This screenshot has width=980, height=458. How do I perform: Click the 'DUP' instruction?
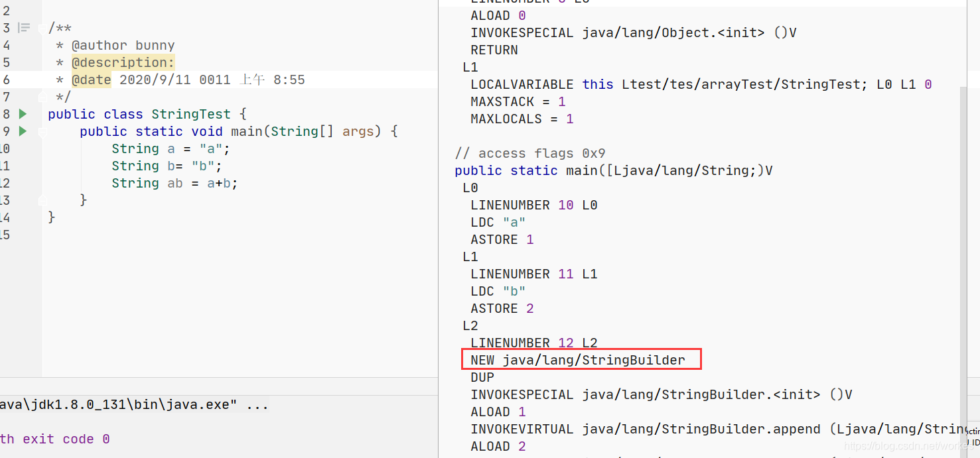(x=482, y=377)
